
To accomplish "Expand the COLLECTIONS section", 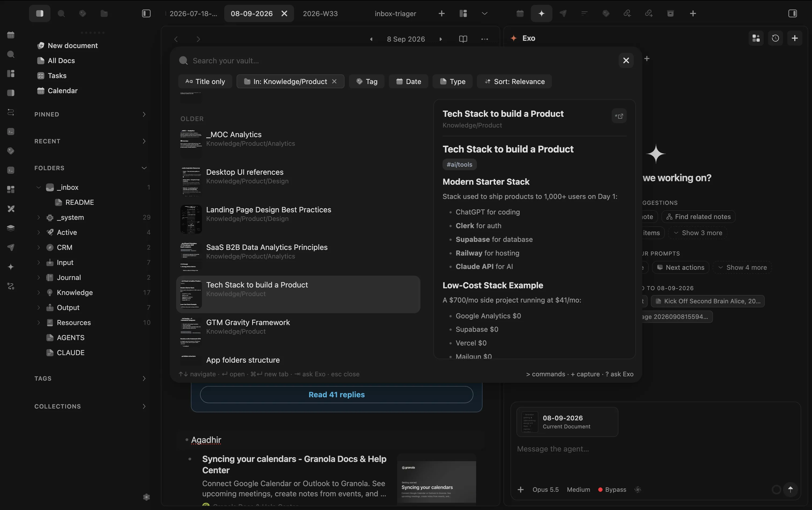I will point(144,406).
